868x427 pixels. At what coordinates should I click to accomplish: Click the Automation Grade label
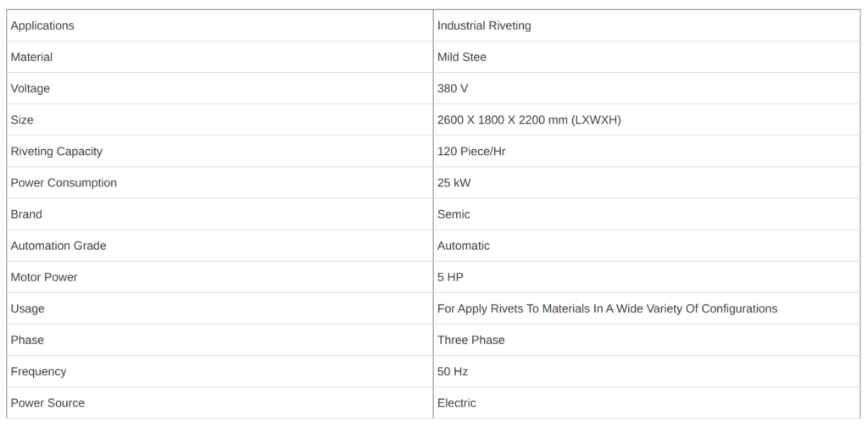58,245
